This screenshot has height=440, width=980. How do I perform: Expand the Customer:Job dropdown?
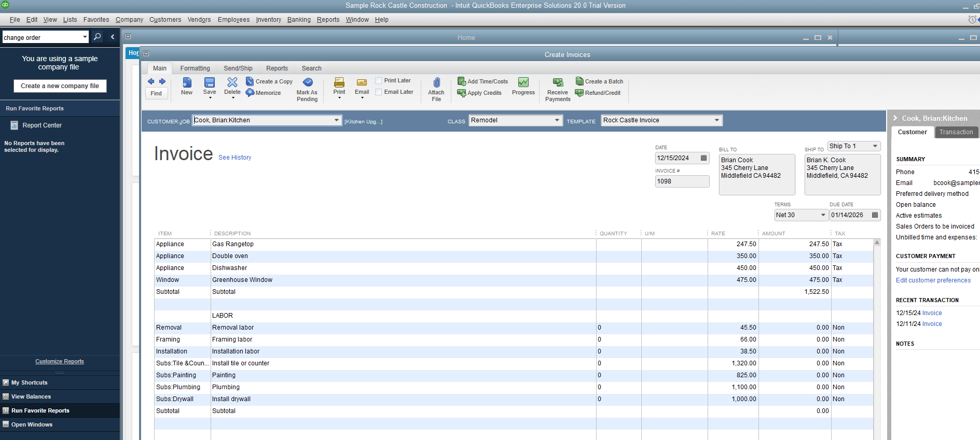pyautogui.click(x=337, y=120)
